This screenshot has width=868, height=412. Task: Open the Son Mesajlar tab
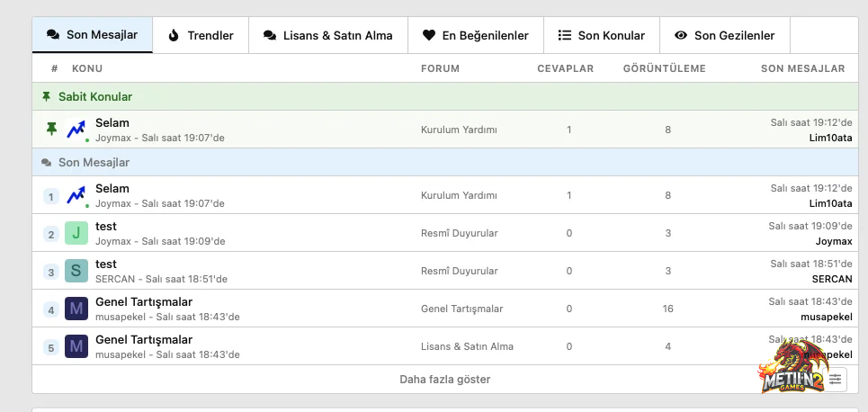[93, 35]
